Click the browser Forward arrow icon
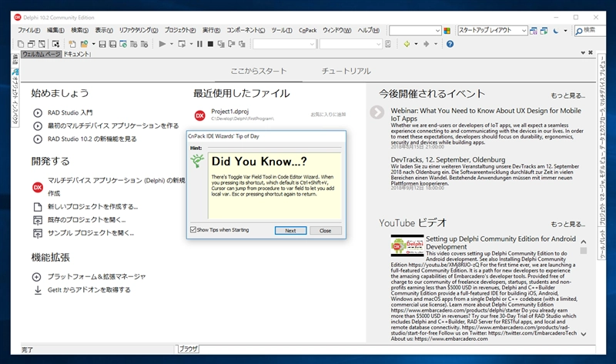 (x=427, y=44)
